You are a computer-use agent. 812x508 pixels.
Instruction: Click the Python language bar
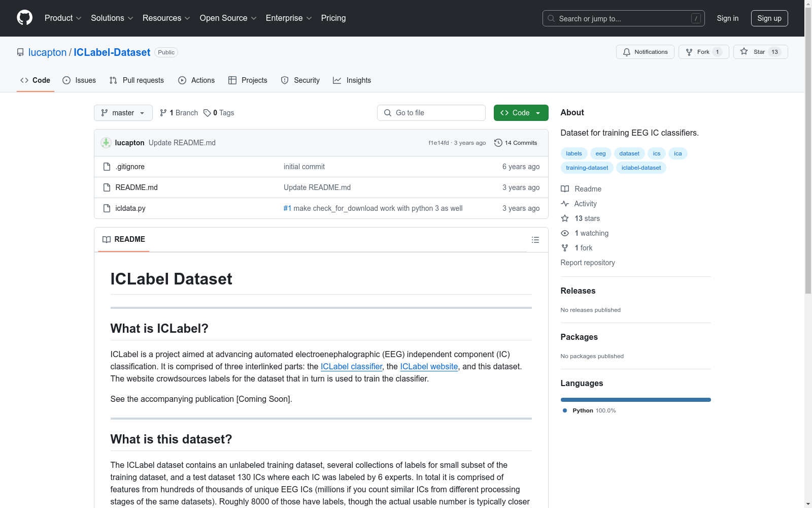tap(635, 400)
